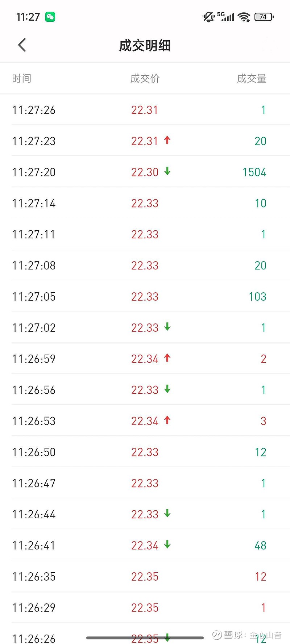Tap the Wi-Fi status icon

[x=244, y=17]
